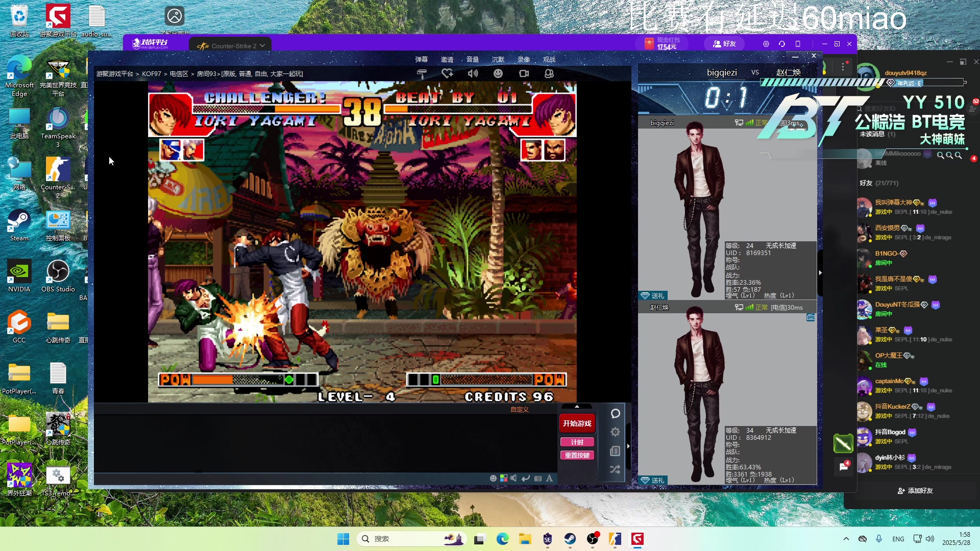Screen dimensions: 980x551
Task: Click the 计时 timer button
Action: point(577,442)
